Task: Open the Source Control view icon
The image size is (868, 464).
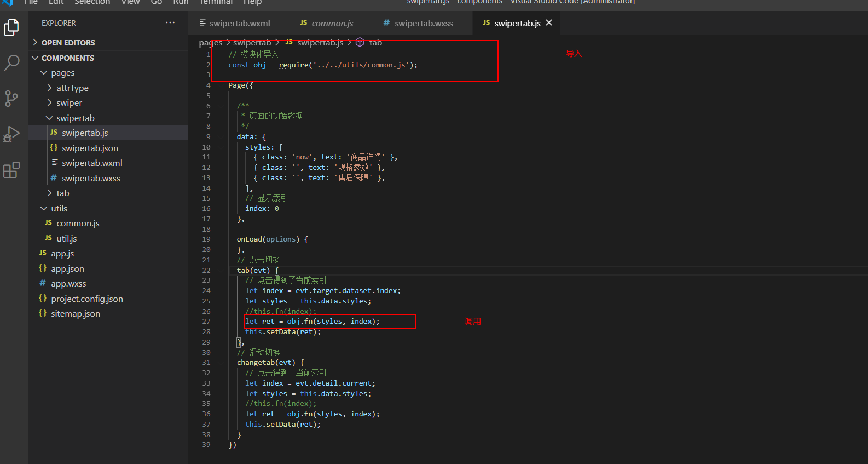Action: tap(11, 99)
